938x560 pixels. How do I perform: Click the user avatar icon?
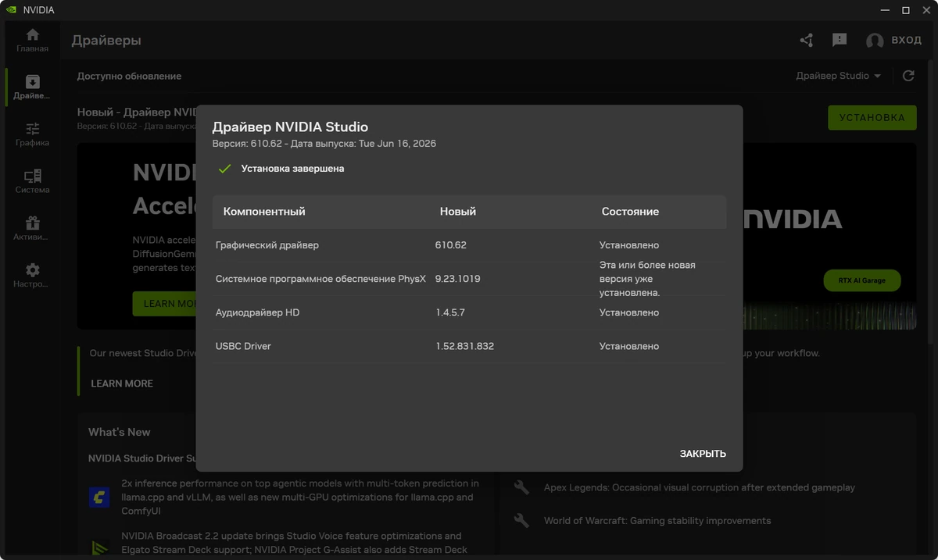pyautogui.click(x=875, y=41)
